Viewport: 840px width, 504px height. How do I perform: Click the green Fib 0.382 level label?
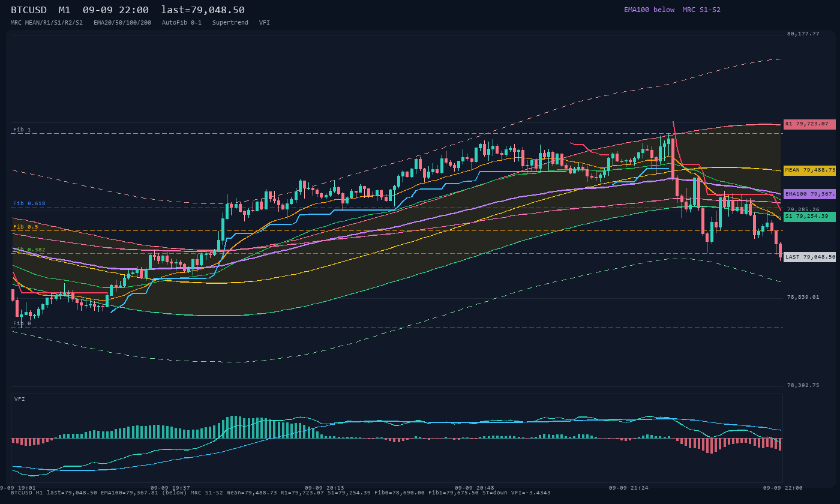(x=29, y=250)
